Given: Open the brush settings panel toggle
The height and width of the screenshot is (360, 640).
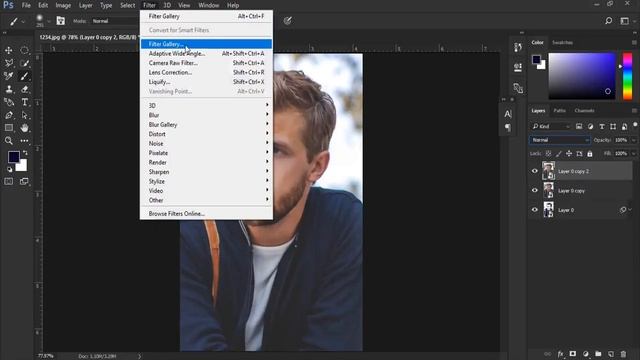Looking at the screenshot, I should pos(60,21).
